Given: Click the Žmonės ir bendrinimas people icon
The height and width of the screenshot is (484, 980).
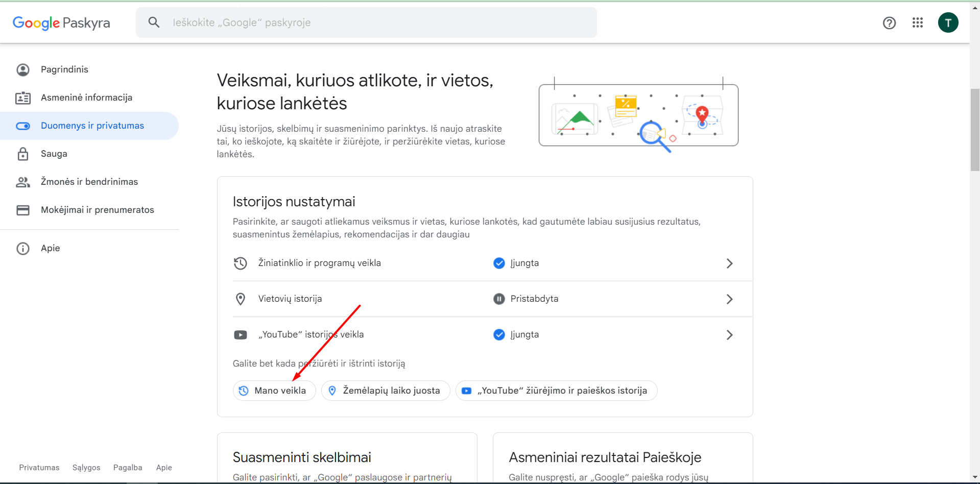Looking at the screenshot, I should [x=23, y=182].
